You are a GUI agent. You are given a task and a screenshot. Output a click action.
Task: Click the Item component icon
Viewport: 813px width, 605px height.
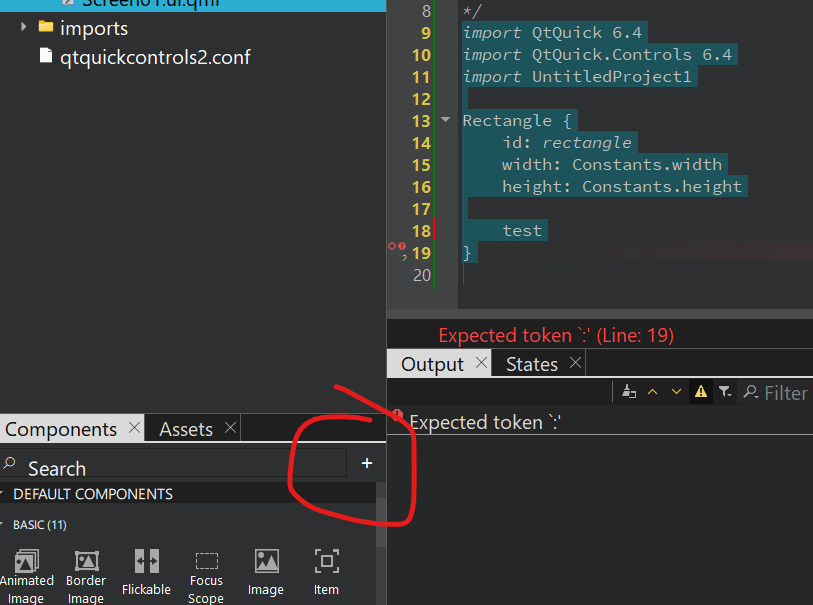click(326, 561)
